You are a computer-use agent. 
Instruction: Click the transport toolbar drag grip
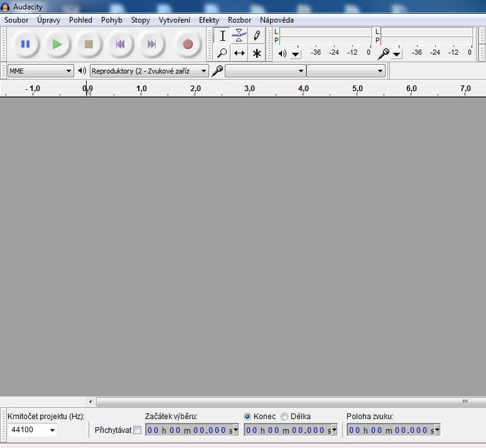coord(3,44)
